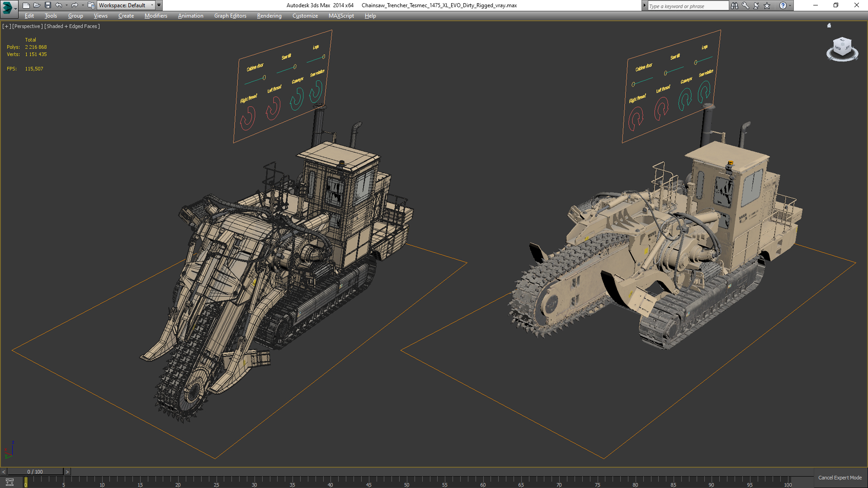Click the Cancel Expert Mode button
Viewport: 868px width, 488px height.
coord(840,478)
